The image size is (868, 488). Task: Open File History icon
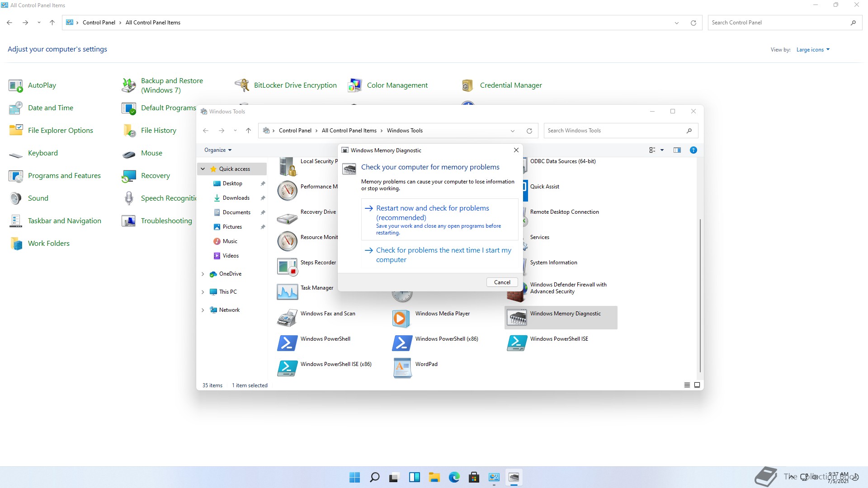(x=129, y=131)
